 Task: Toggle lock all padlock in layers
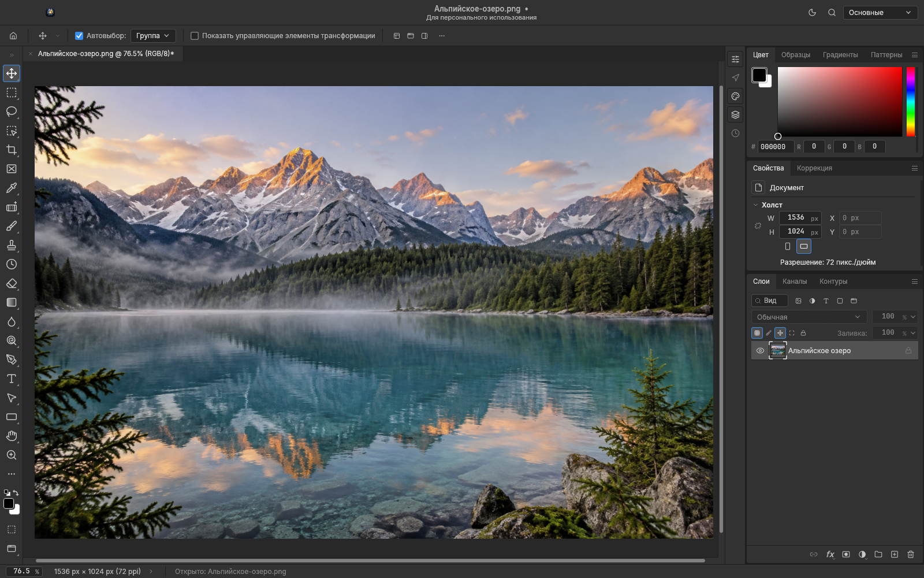803,333
